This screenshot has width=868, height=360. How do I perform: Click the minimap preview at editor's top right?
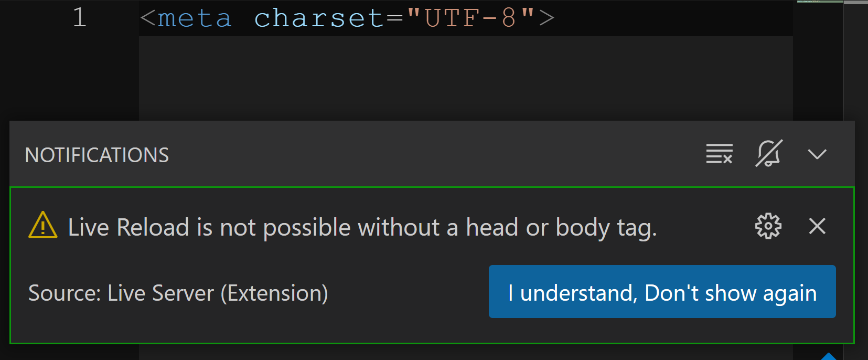pyautogui.click(x=820, y=2)
